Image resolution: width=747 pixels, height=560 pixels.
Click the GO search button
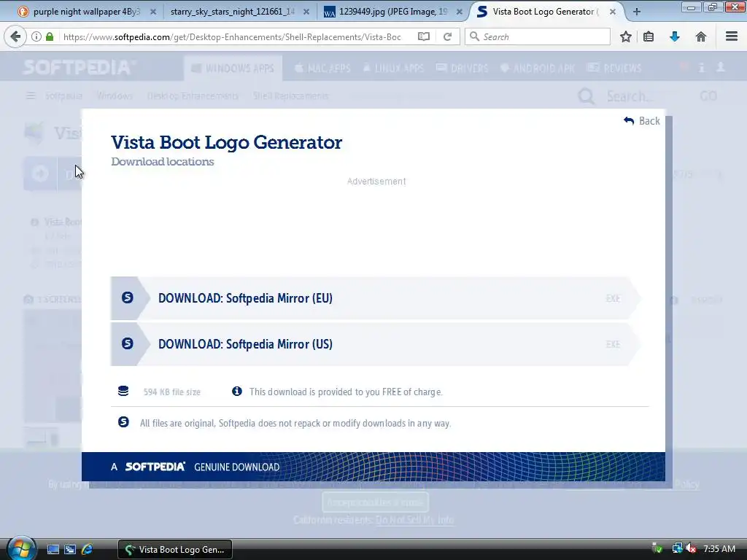coord(708,96)
